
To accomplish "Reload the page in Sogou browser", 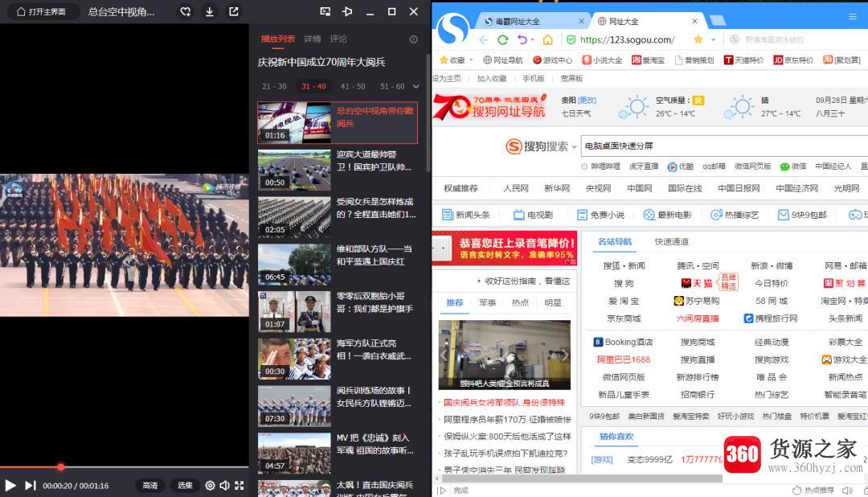I will (x=502, y=40).
